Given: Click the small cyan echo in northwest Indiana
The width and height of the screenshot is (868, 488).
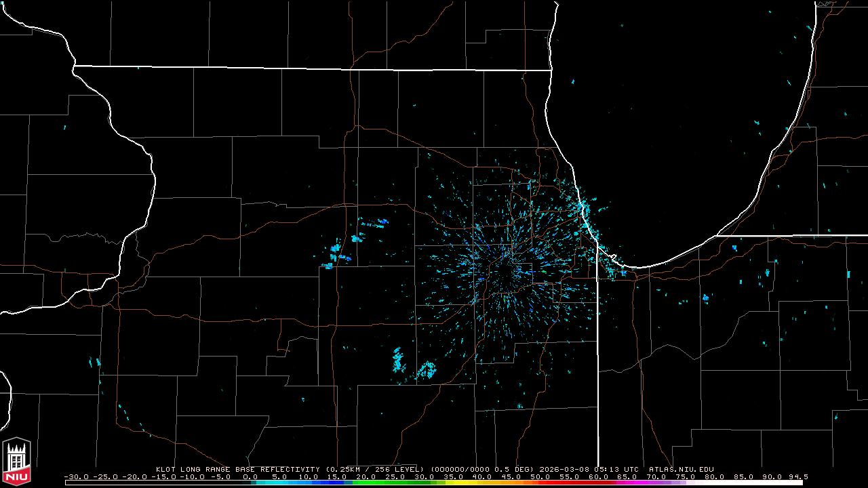Looking at the screenshot, I should click(706, 298).
